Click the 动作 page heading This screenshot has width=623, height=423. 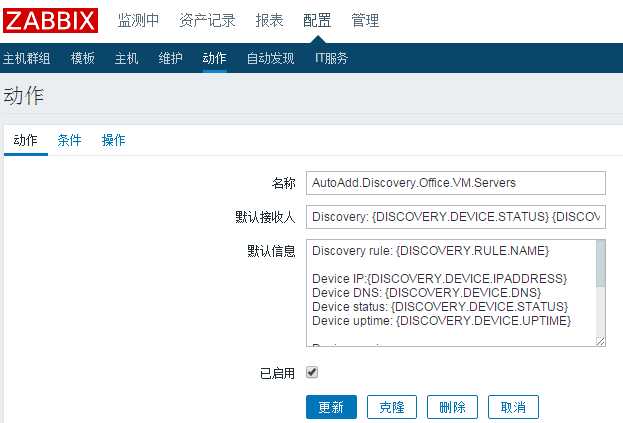[x=23, y=96]
